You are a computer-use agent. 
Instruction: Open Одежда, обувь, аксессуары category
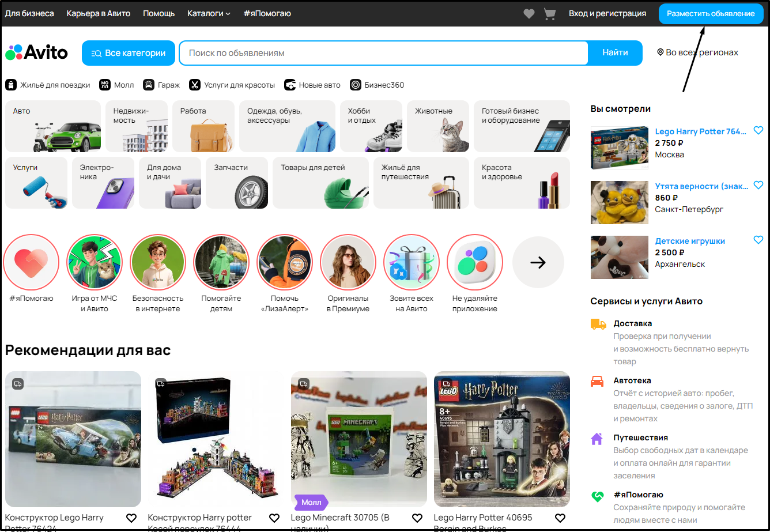click(287, 126)
